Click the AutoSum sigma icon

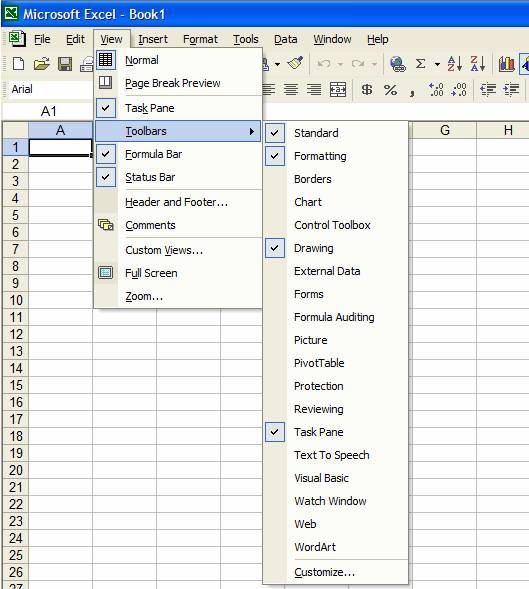click(x=421, y=64)
